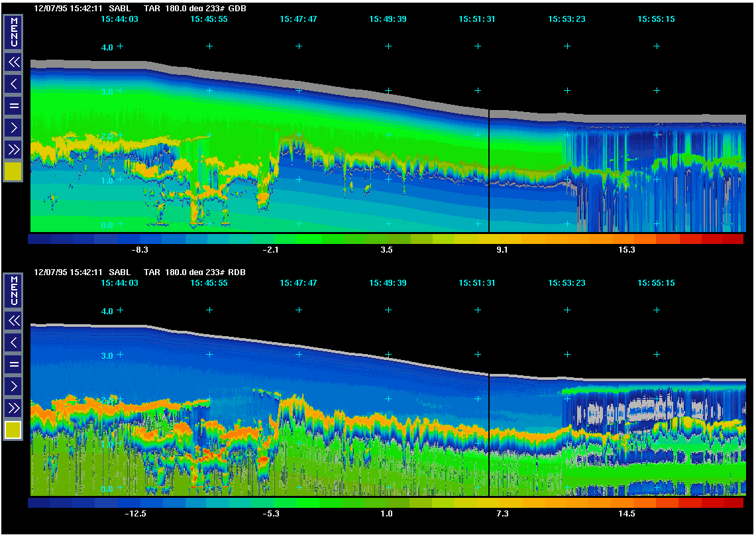Viewport: 756px width, 537px height.
Task: Click double-left rewind arrow in bottom RDB panel
Action: click(x=13, y=321)
